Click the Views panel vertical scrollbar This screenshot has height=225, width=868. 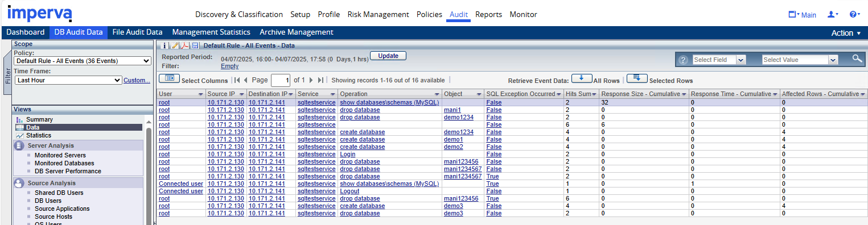[149, 176]
